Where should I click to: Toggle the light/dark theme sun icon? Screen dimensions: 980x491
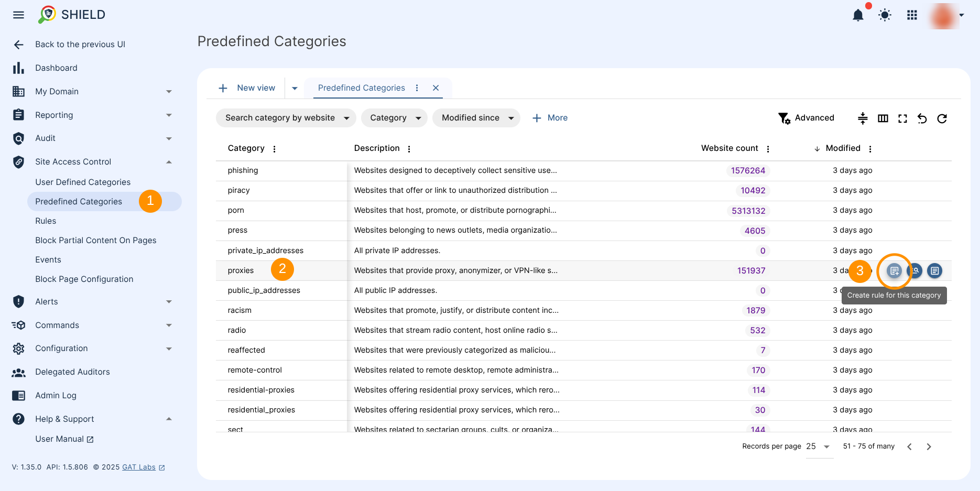885,15
